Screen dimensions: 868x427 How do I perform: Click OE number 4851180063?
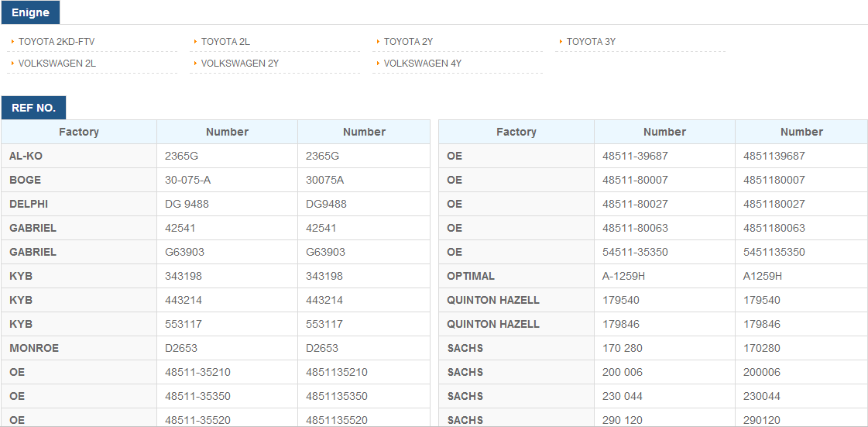[774, 228]
